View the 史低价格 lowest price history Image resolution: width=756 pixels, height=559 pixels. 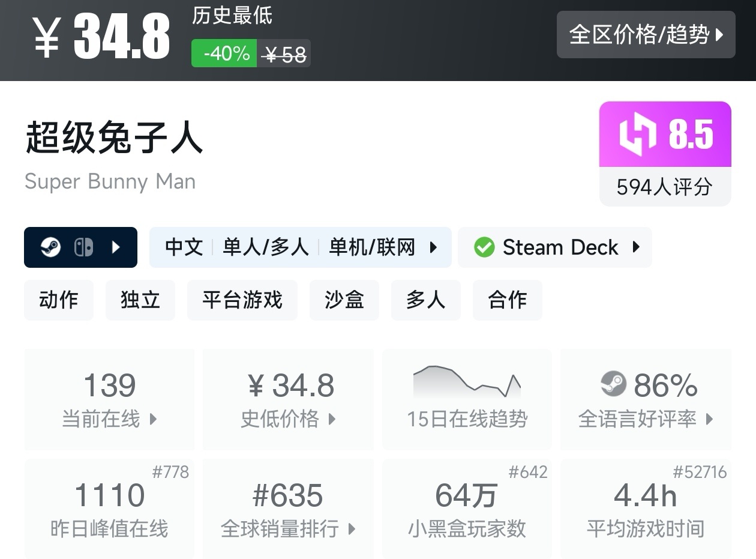pyautogui.click(x=289, y=399)
